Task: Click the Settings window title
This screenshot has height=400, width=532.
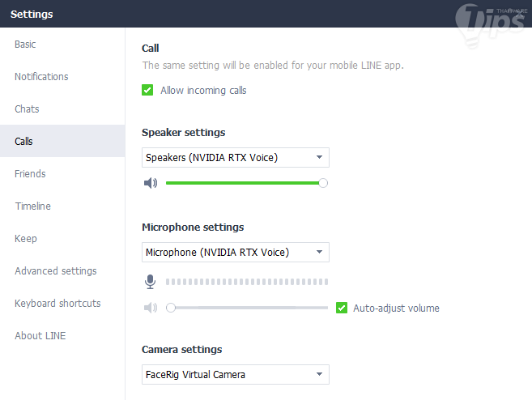Action: pyautogui.click(x=32, y=15)
